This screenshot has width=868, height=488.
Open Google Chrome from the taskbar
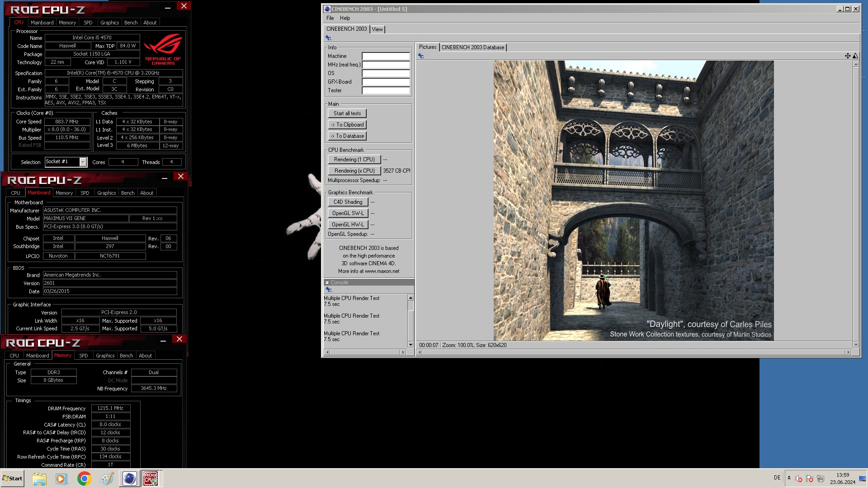pyautogui.click(x=84, y=479)
